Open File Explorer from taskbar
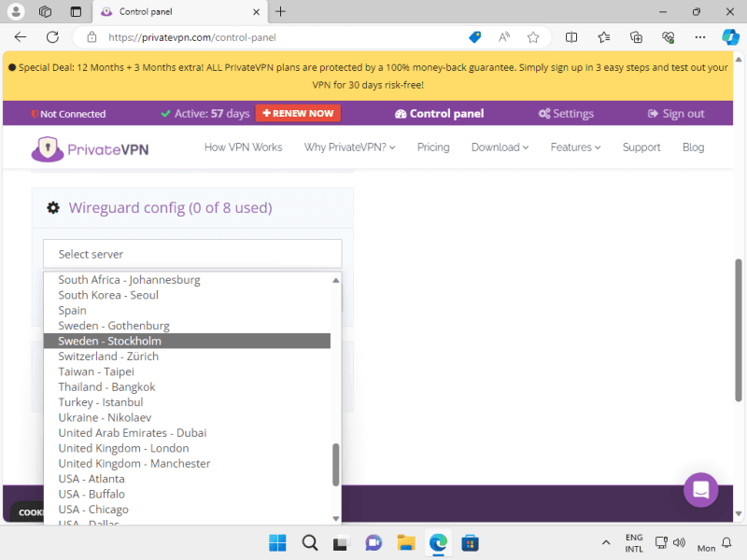 point(406,543)
